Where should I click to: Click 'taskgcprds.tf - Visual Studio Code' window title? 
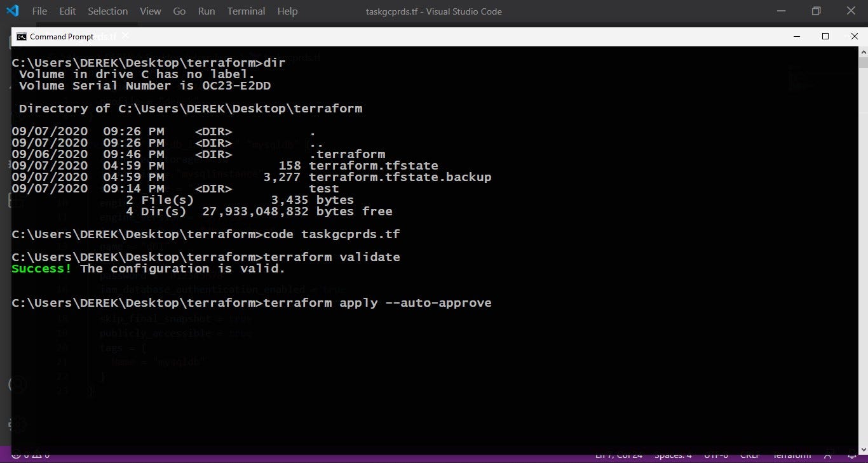[x=434, y=11]
